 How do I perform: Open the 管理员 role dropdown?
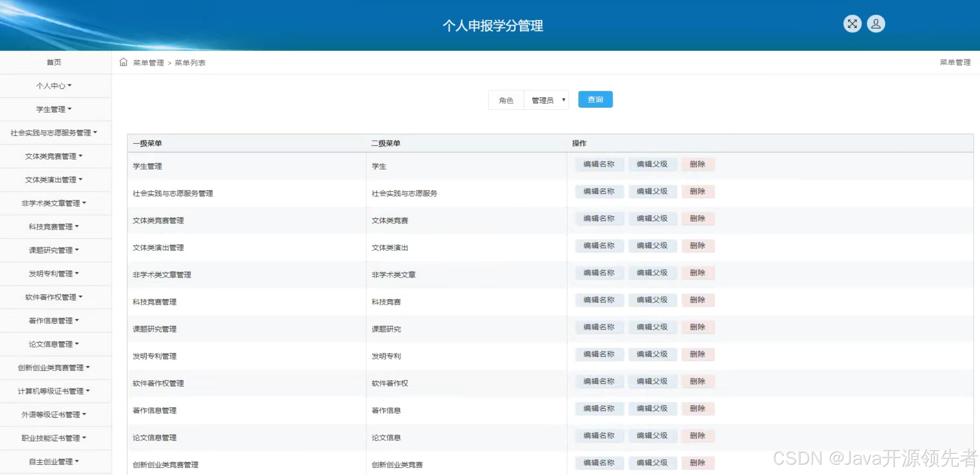tap(546, 100)
